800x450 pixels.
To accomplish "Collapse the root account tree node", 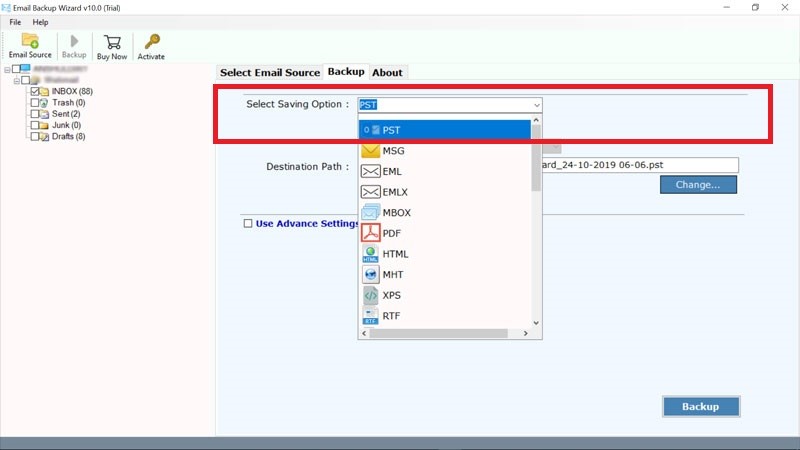I will (x=8, y=69).
